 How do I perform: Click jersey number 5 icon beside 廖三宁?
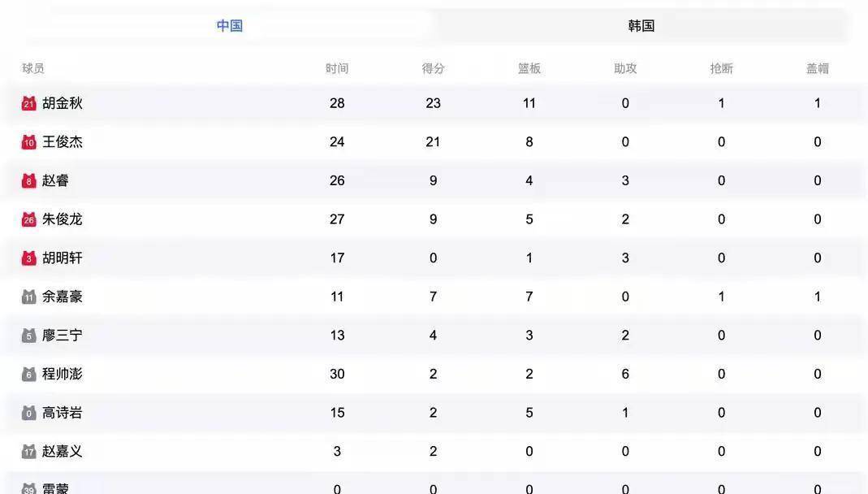pyautogui.click(x=27, y=335)
